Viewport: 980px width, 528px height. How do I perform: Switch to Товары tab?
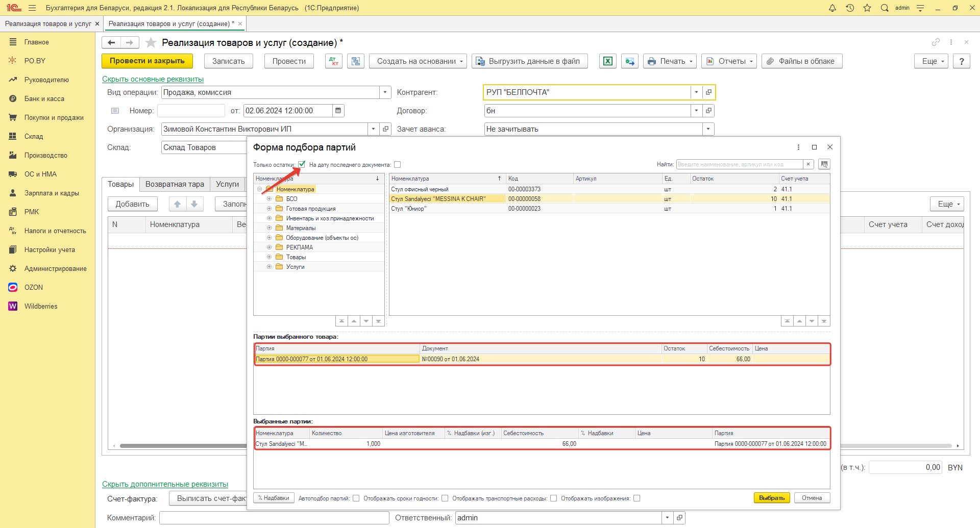121,184
